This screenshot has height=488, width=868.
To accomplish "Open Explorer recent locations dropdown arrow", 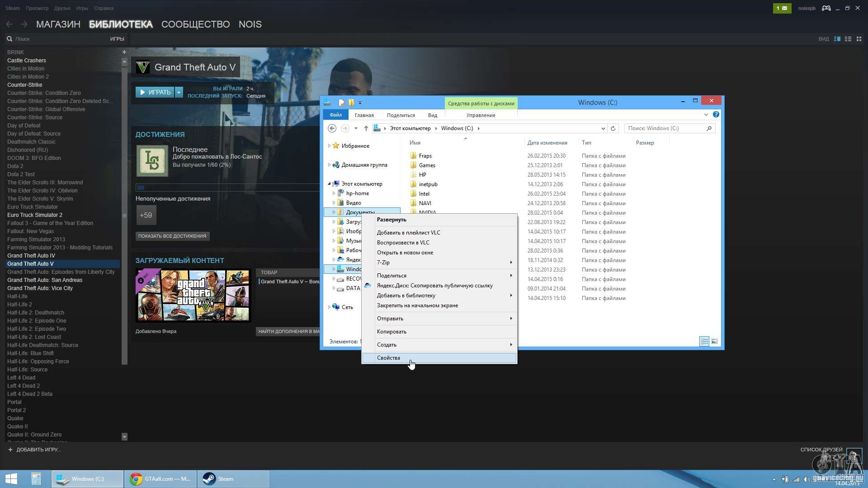I will tap(356, 128).
